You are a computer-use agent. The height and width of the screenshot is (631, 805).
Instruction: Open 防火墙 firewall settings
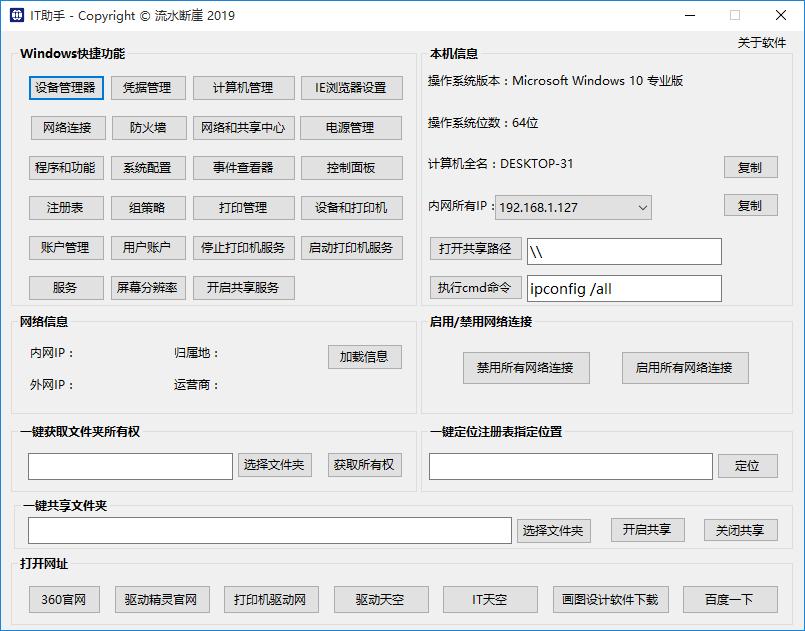tap(148, 128)
